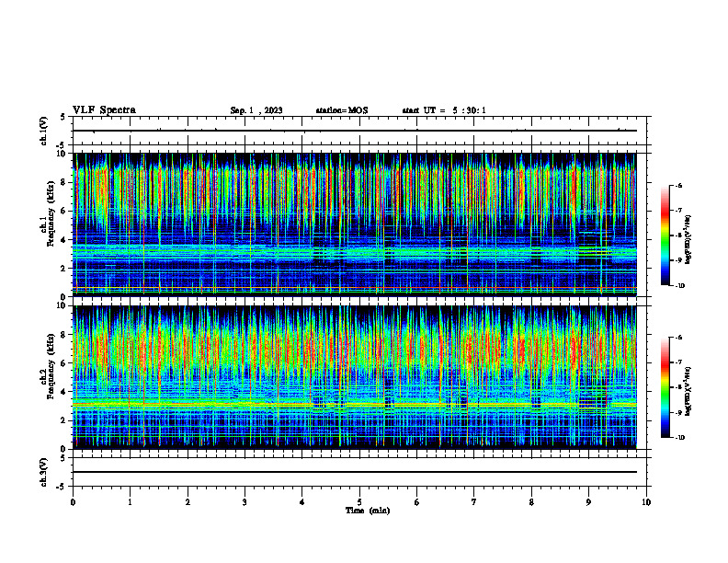Click the "ch.1(V)" axis label
The image size is (728, 563).
pos(43,131)
